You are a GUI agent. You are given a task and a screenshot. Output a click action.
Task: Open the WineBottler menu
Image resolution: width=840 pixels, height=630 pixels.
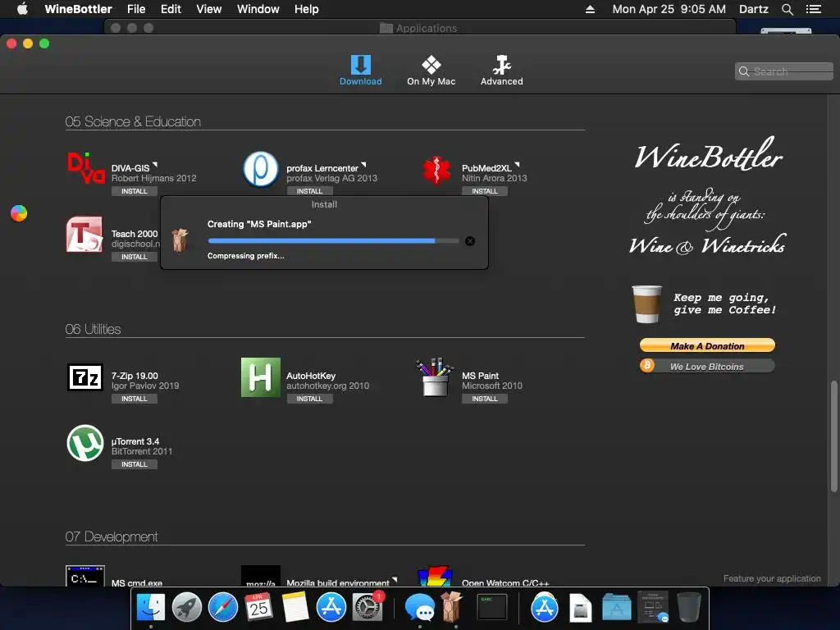tap(78, 9)
